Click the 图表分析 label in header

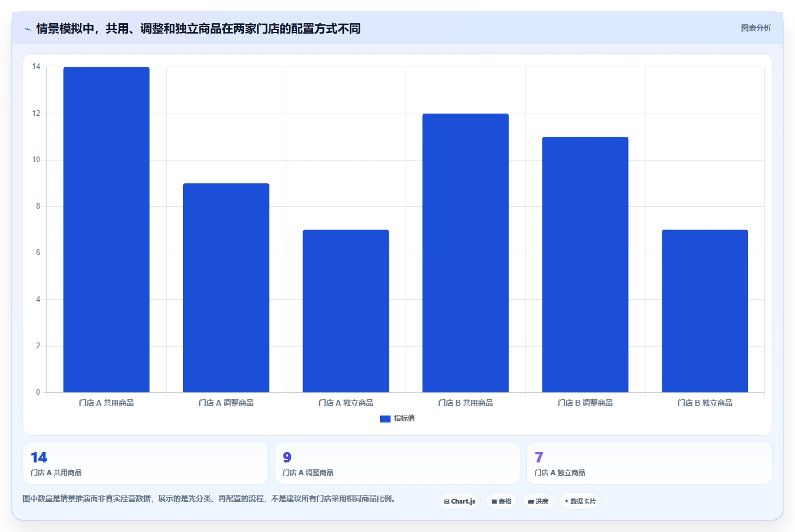pyautogui.click(x=756, y=28)
